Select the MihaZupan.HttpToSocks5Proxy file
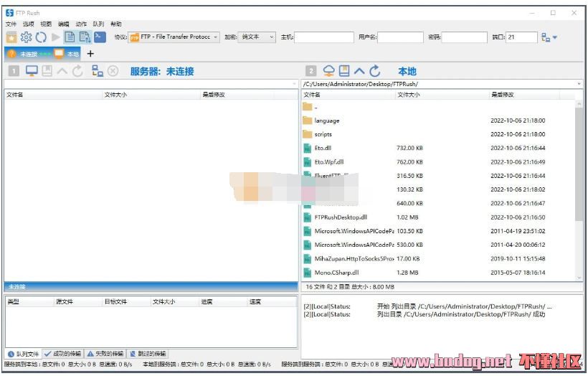 click(437, 259)
